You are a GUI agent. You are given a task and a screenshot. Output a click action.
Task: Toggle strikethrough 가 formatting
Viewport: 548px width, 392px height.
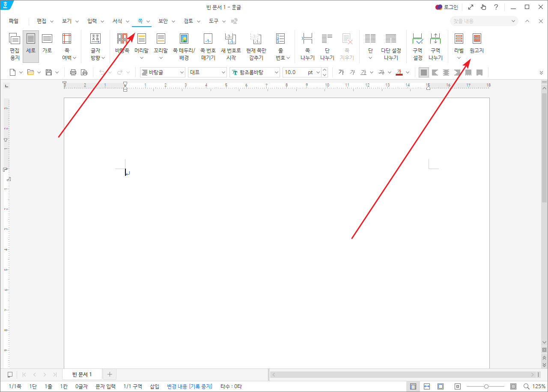(x=381, y=72)
